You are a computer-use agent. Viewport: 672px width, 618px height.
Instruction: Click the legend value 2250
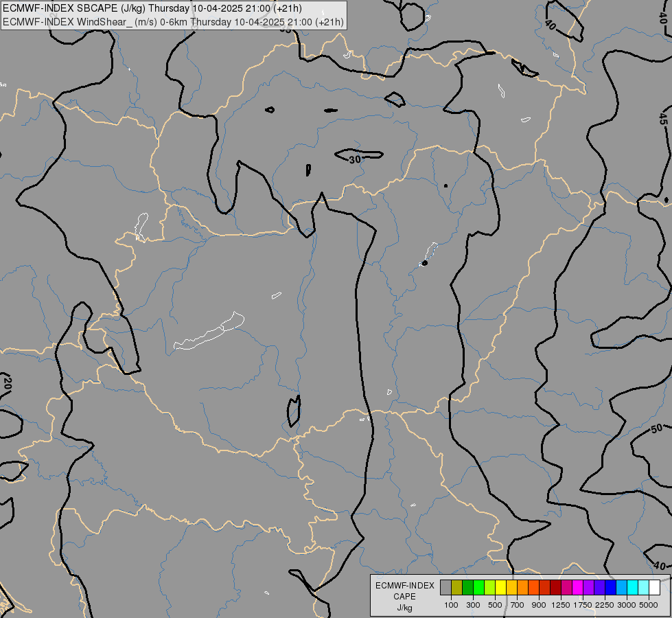[x=605, y=605]
